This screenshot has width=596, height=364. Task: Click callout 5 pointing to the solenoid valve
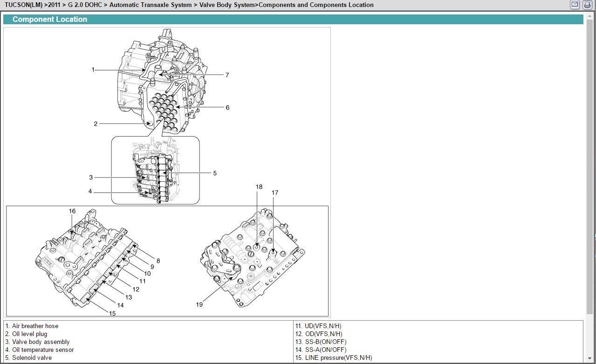(215, 173)
